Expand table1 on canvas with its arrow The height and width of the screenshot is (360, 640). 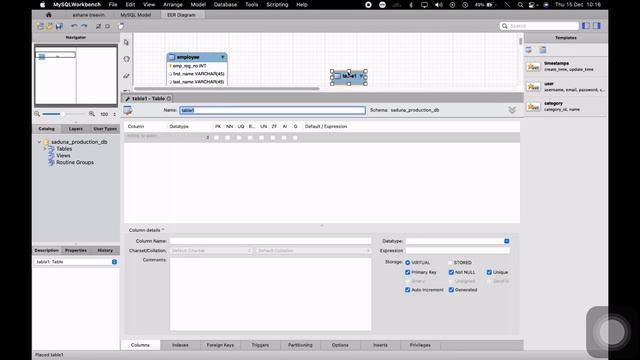[361, 76]
